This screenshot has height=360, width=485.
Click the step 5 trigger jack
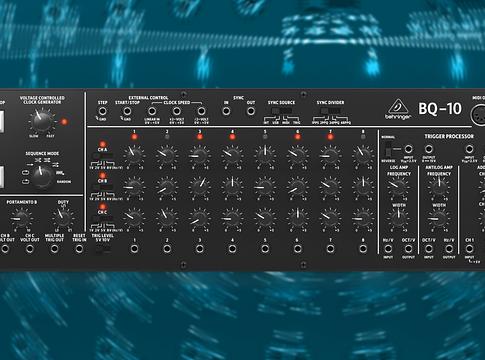point(265,249)
